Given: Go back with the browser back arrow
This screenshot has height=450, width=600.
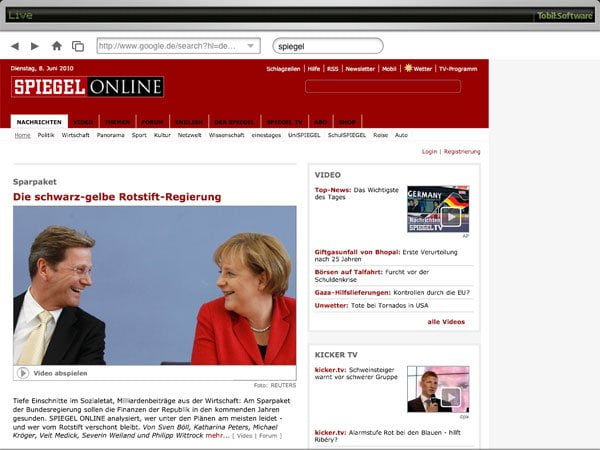Looking at the screenshot, I should click(15, 46).
